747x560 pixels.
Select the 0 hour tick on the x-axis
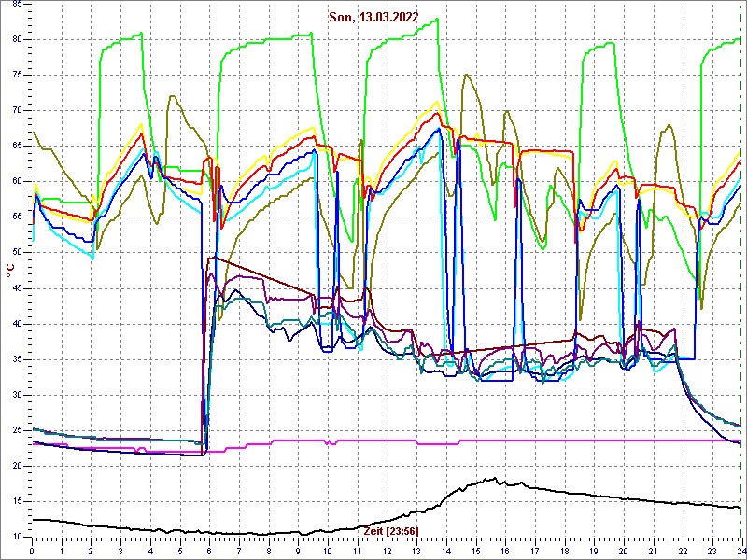32,551
